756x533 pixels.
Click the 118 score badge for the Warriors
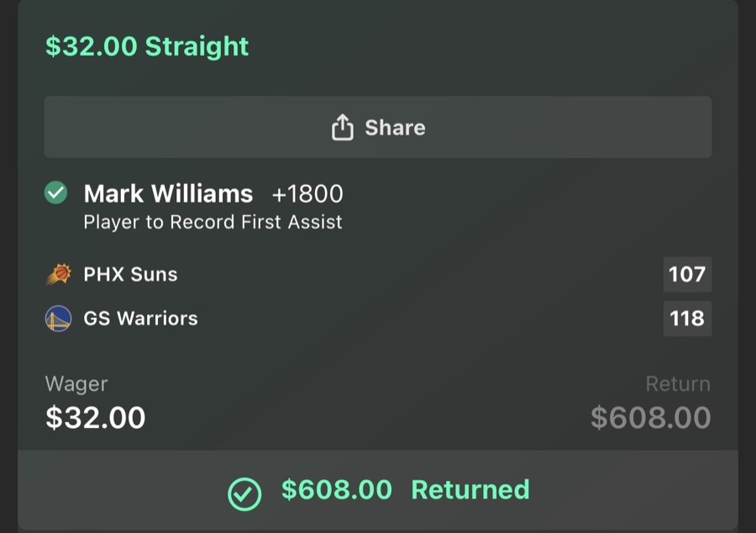click(x=687, y=319)
